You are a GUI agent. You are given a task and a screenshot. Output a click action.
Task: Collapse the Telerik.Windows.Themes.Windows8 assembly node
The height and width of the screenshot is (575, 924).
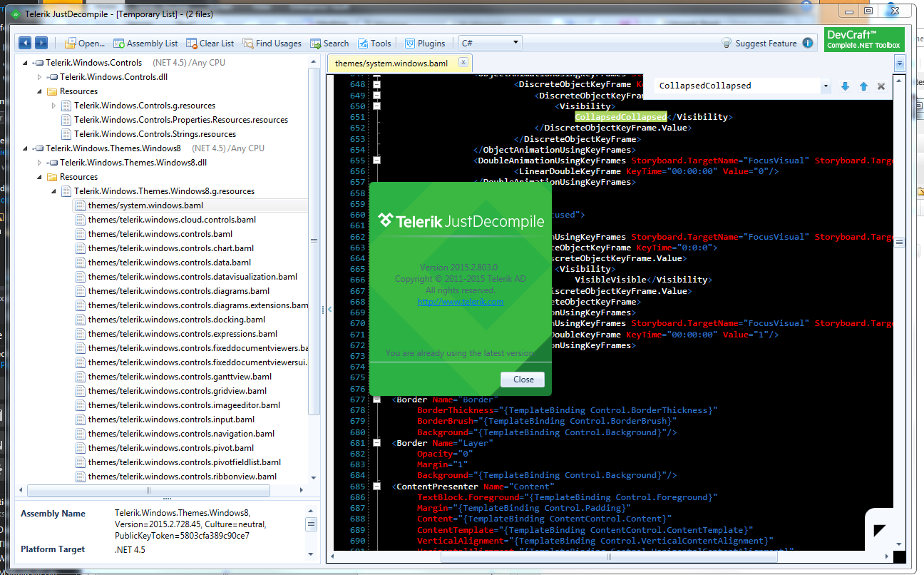tap(26, 148)
